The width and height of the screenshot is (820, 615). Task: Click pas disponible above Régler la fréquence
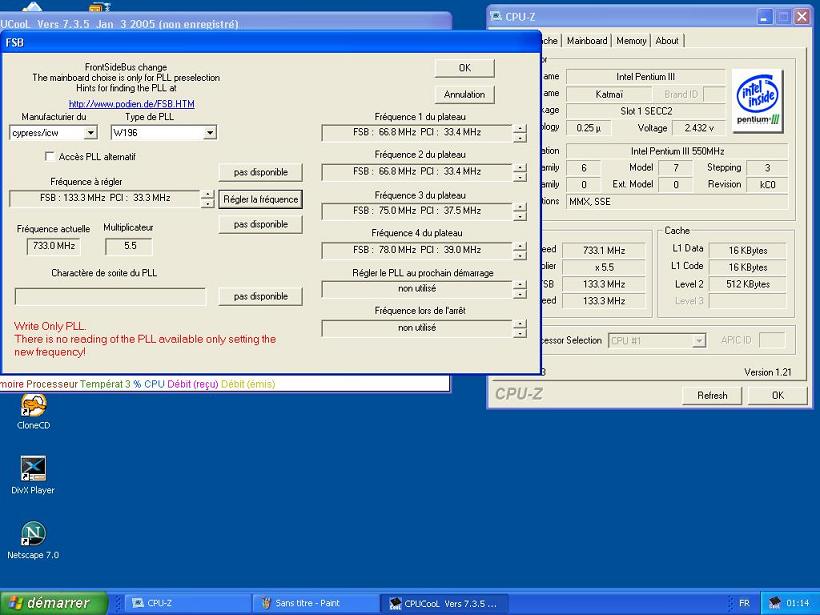260,172
